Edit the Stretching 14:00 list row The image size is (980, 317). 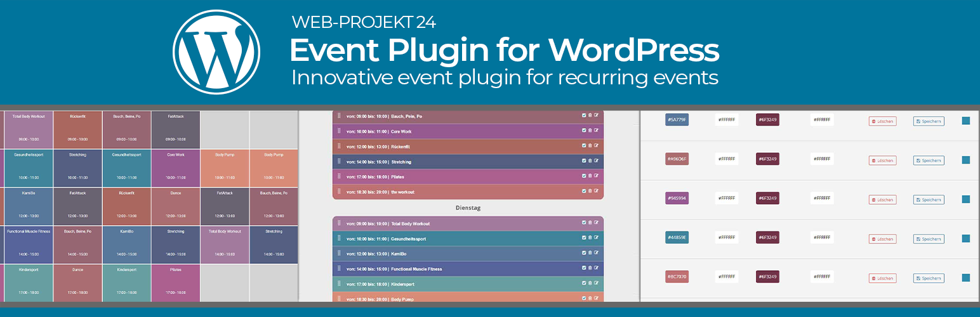(x=596, y=161)
